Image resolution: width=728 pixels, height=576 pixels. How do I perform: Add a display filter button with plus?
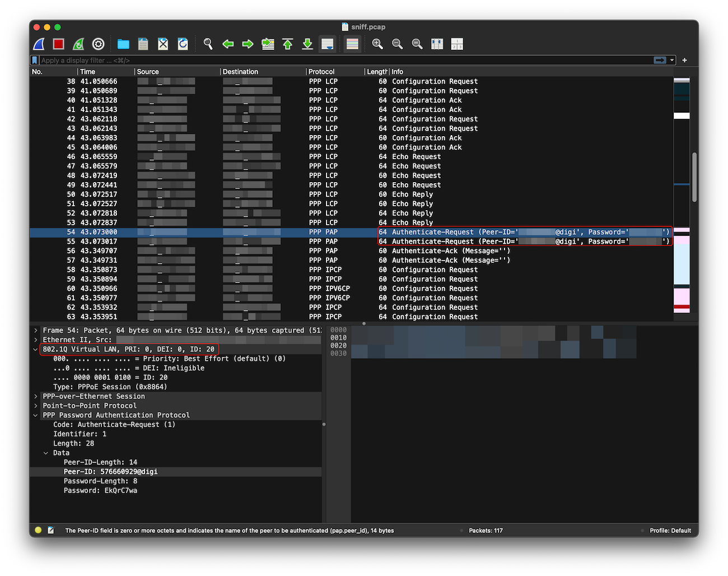684,61
